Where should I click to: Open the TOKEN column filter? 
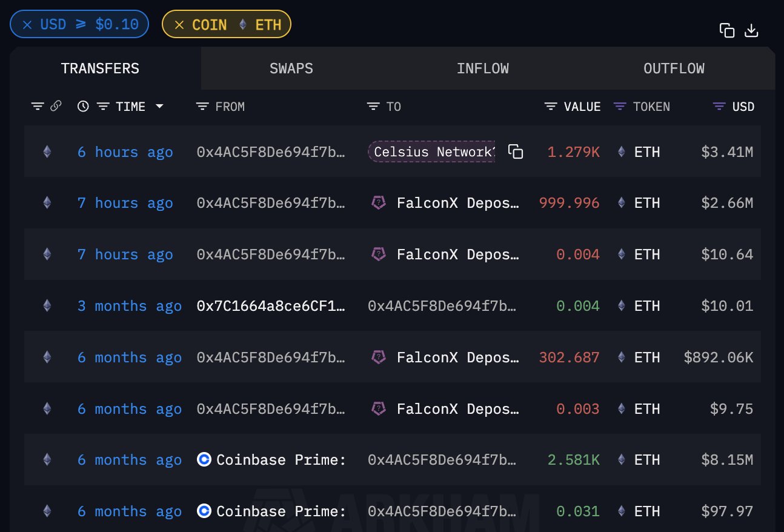point(620,107)
